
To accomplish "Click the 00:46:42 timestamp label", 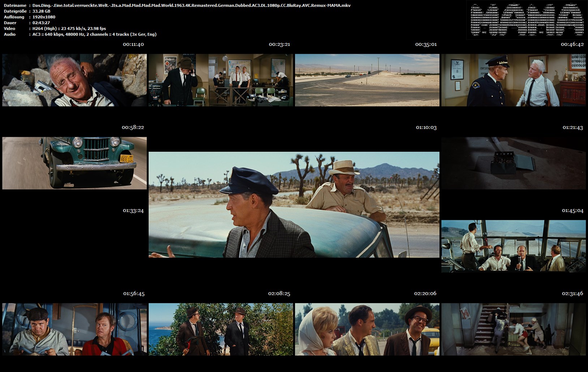I will pos(572,44).
